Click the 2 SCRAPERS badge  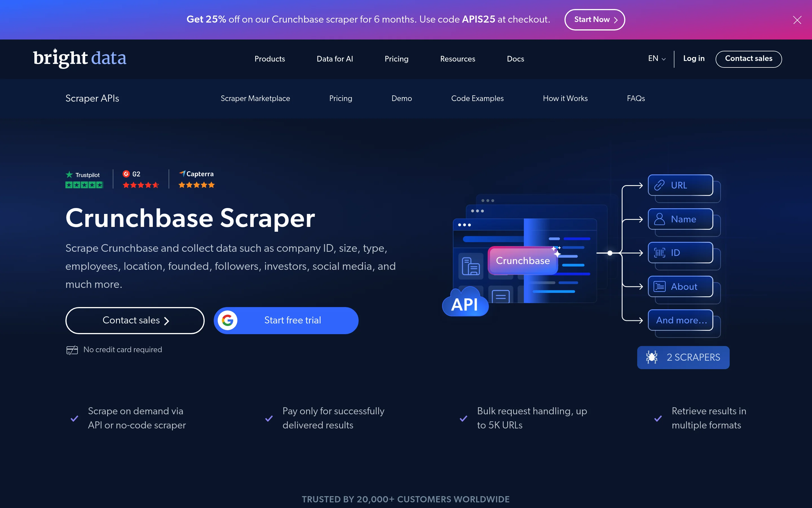[x=683, y=357]
